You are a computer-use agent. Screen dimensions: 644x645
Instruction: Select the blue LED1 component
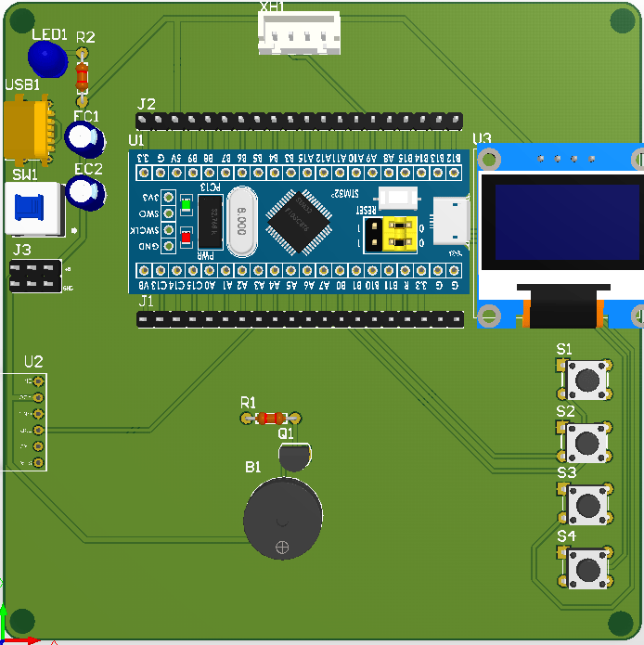[x=47, y=59]
